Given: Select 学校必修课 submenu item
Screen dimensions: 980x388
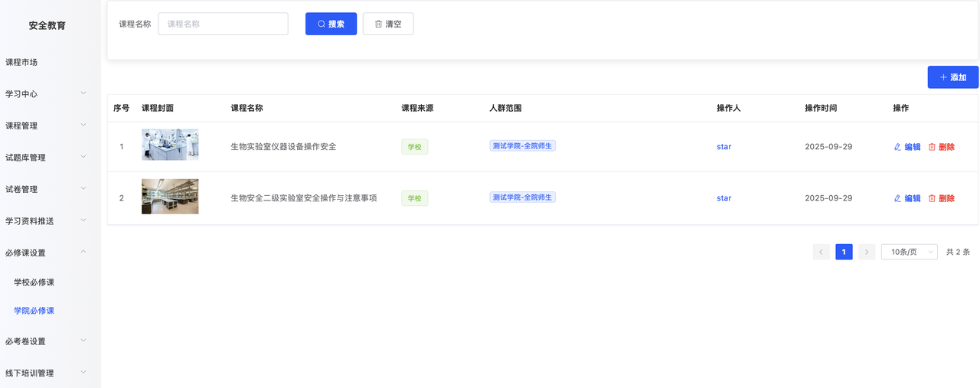Looking at the screenshot, I should 34,282.
